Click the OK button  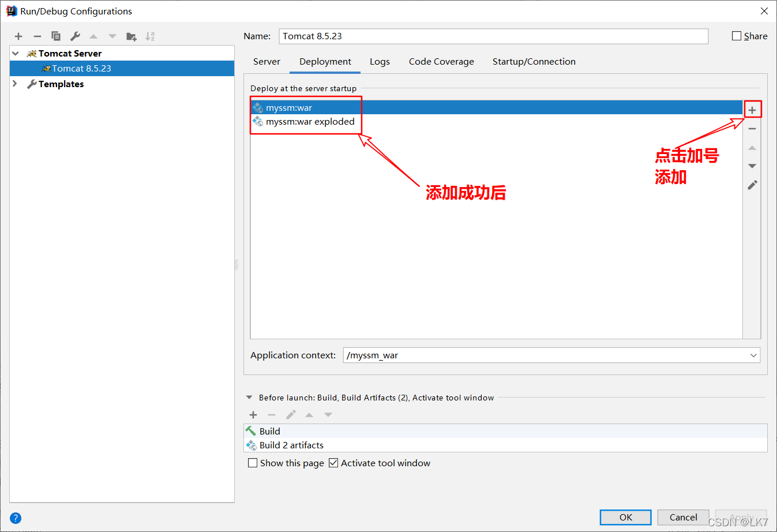(x=625, y=517)
